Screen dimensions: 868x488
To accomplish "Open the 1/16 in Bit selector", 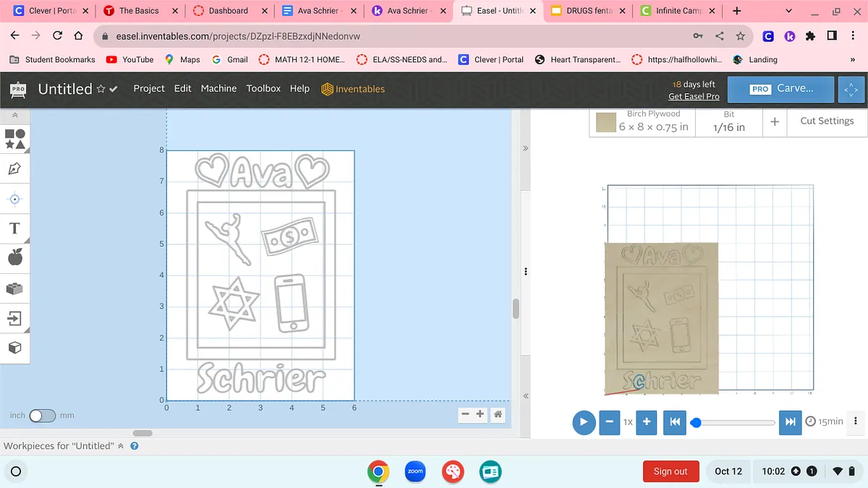I will [x=728, y=121].
